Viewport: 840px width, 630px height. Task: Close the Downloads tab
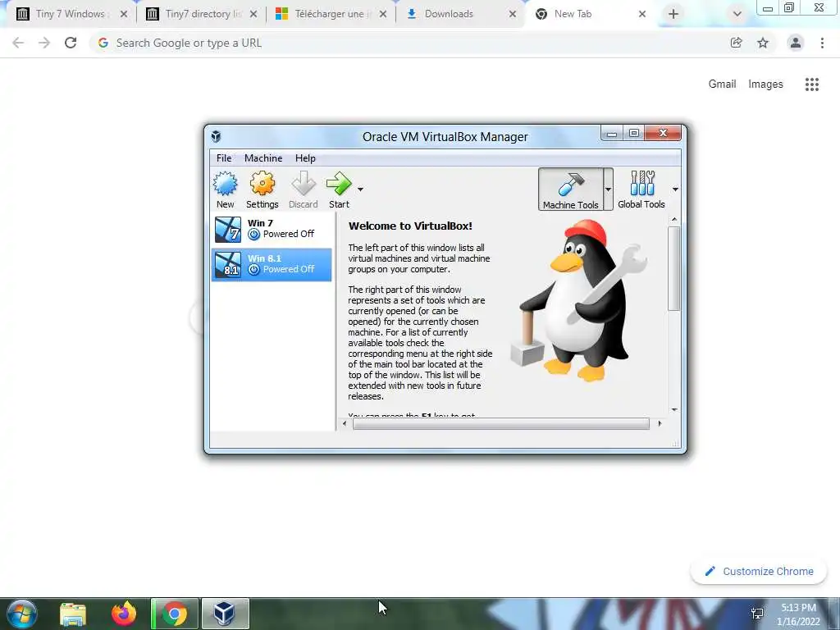(513, 14)
